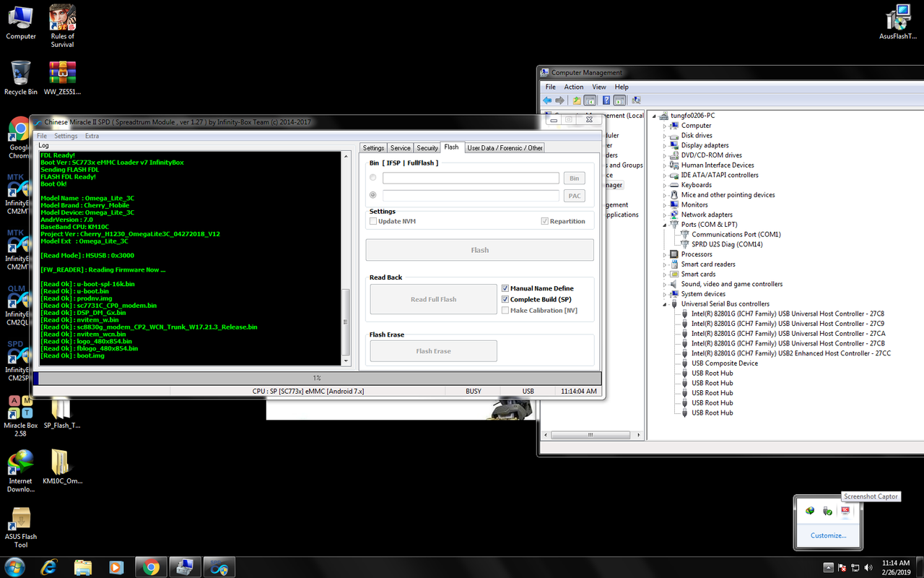The height and width of the screenshot is (578, 924).
Task: Open View menu in Computer Management
Action: tap(599, 87)
